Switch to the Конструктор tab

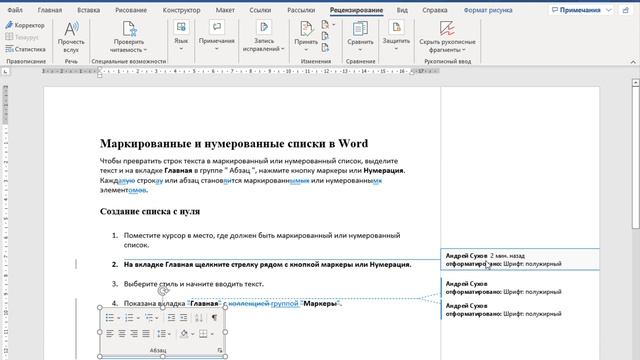coord(181,10)
